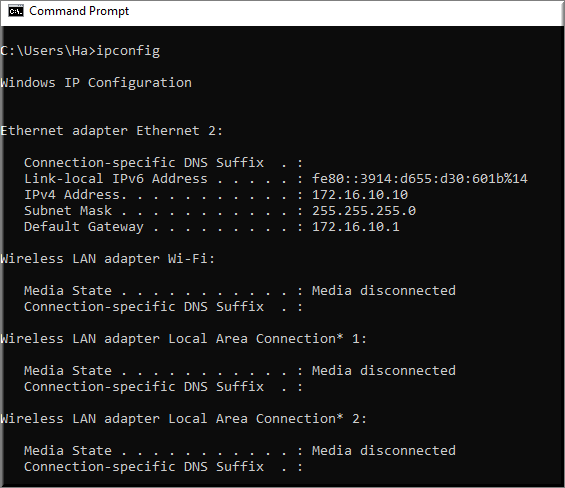
Task: Click the default gateway value 172.16.10.1
Action: (356, 227)
